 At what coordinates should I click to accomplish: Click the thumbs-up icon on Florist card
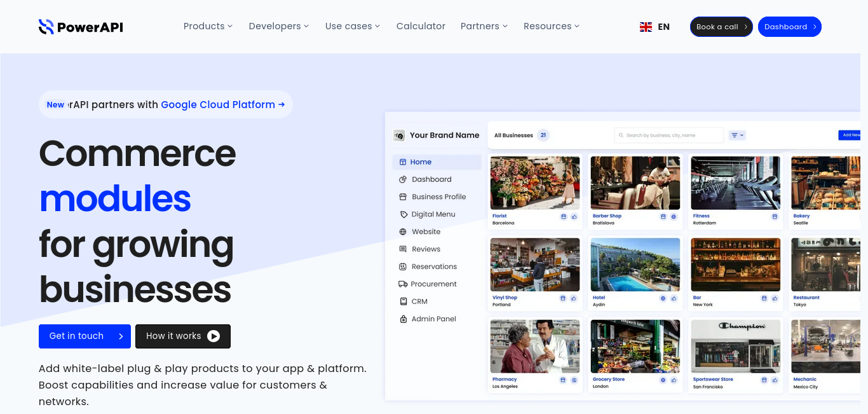574,217
